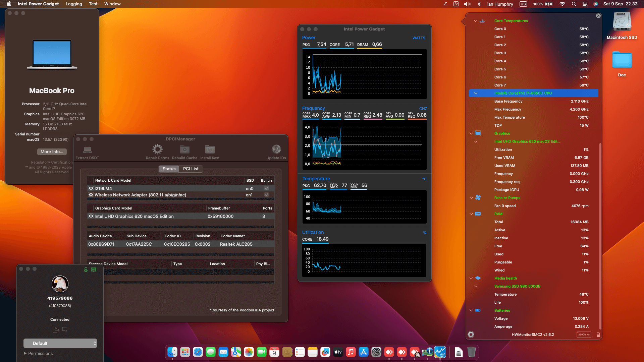Click the chat bubble icon under Connected

click(x=65, y=329)
